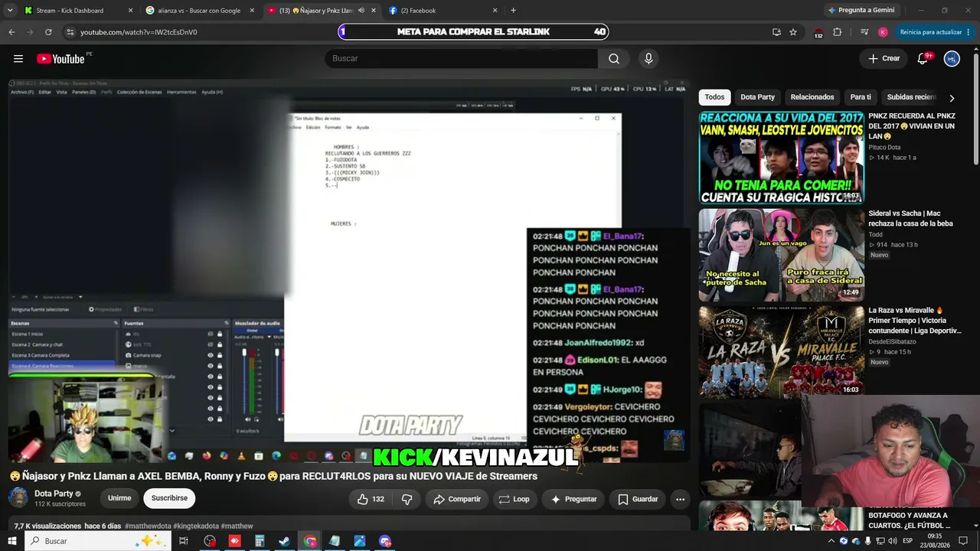View site information icon in address bar
Image resolution: width=980 pixels, height=551 pixels.
70,32
